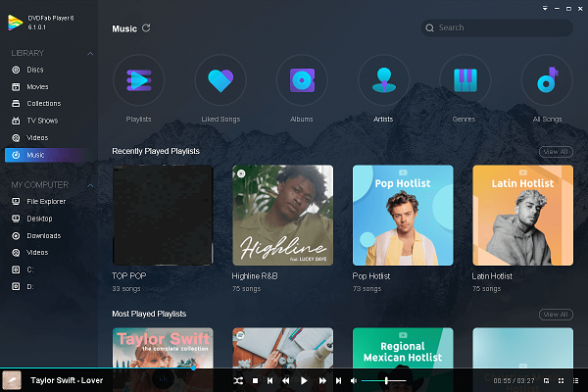This screenshot has width=588, height=392.
Task: Open the Artists category icon
Action: click(383, 80)
